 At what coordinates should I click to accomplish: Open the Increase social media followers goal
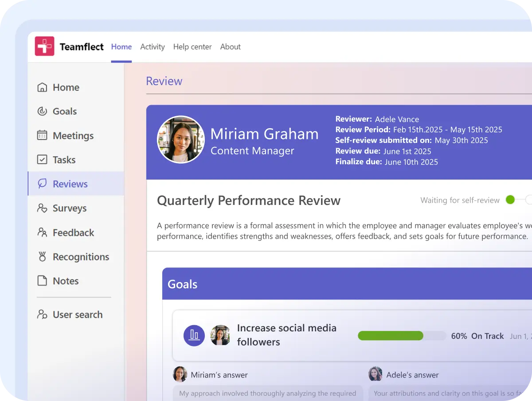(287, 335)
